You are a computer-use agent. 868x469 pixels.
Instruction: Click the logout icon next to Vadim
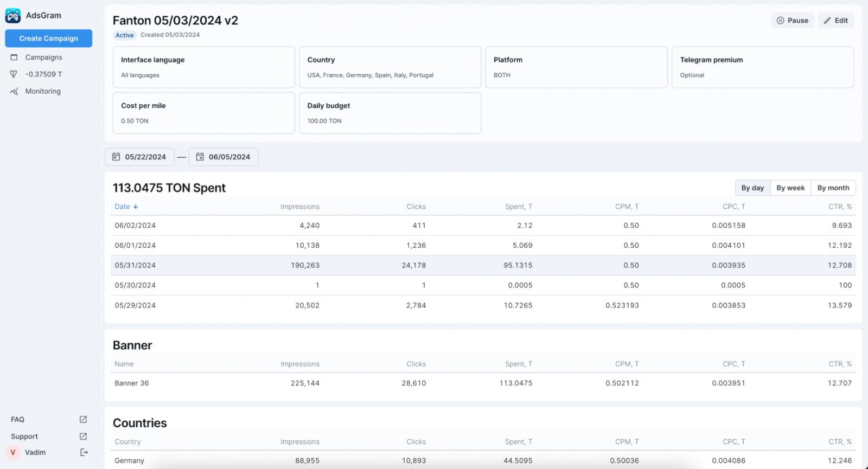point(84,452)
